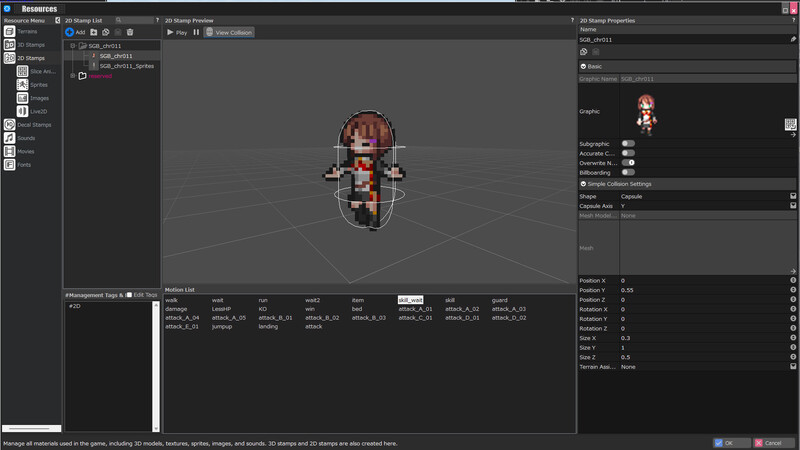Add a new 2D stamp
Viewport: 800px width, 450px height.
click(75, 32)
